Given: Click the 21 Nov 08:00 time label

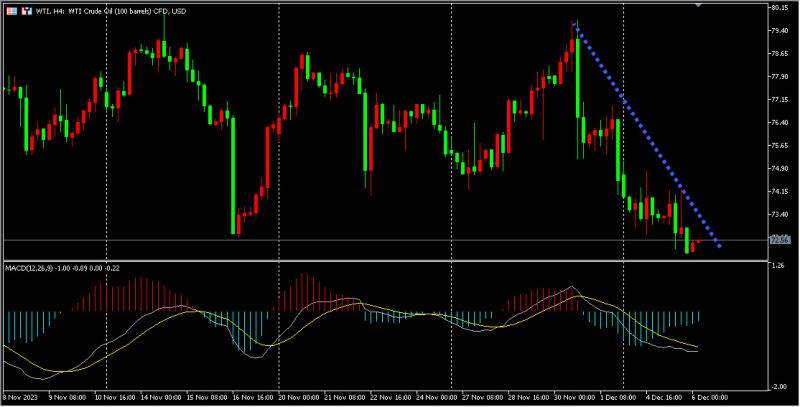Looking at the screenshot, I should [345, 397].
